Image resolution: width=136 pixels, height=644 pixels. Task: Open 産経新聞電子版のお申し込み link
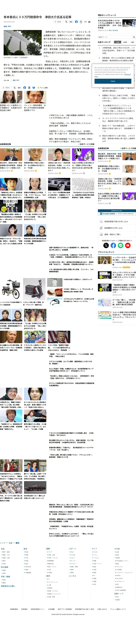pos(117,222)
